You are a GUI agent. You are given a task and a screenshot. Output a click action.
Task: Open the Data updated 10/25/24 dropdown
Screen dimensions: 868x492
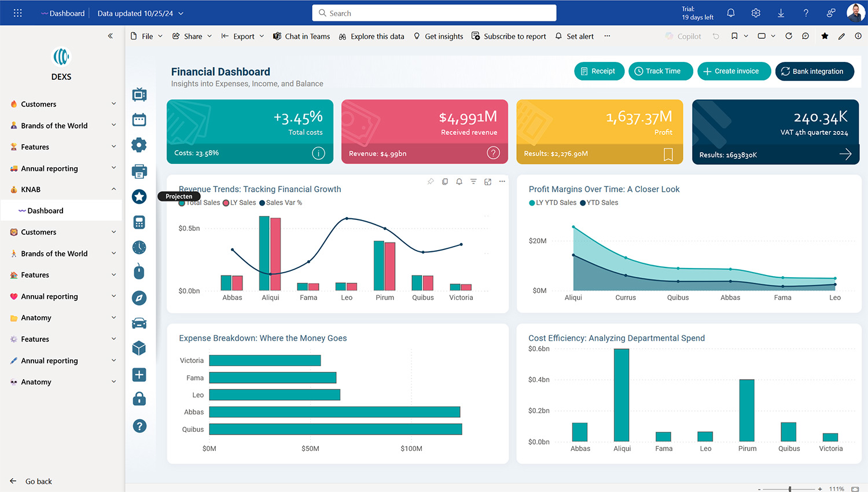tap(140, 12)
